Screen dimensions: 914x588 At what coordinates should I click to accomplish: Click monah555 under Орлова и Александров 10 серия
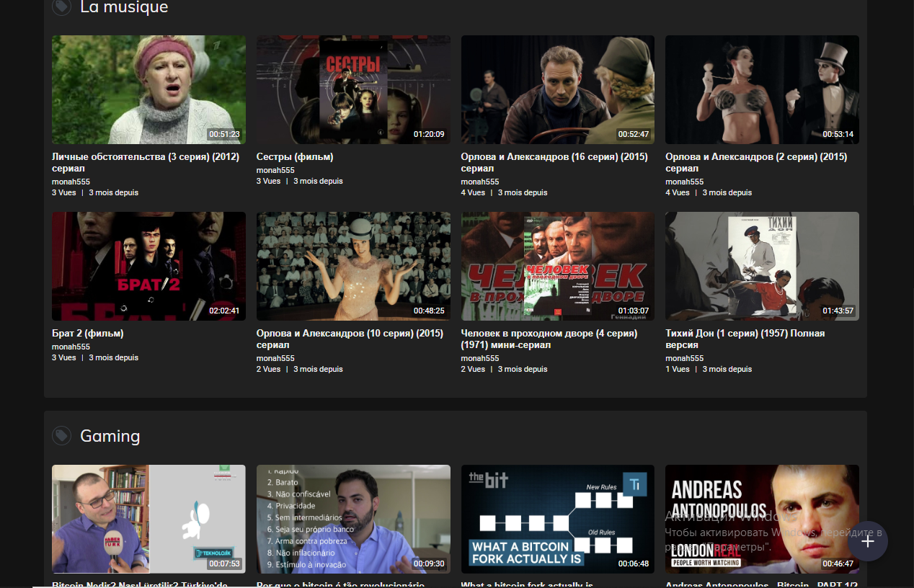click(x=275, y=358)
